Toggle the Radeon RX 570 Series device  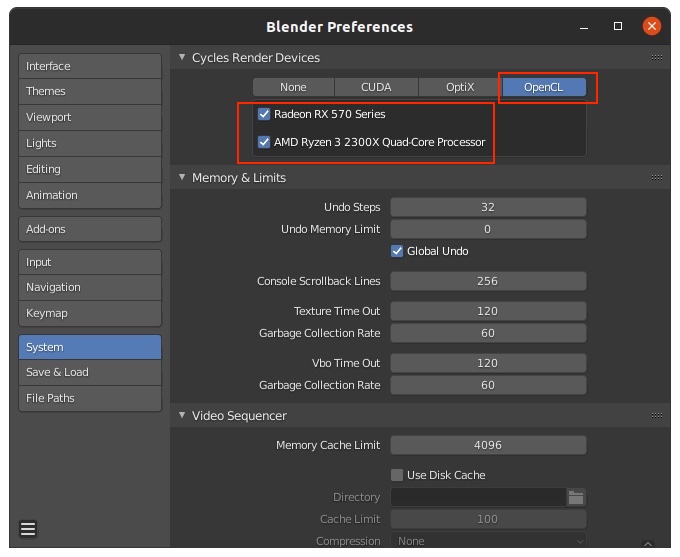pyautogui.click(x=264, y=114)
